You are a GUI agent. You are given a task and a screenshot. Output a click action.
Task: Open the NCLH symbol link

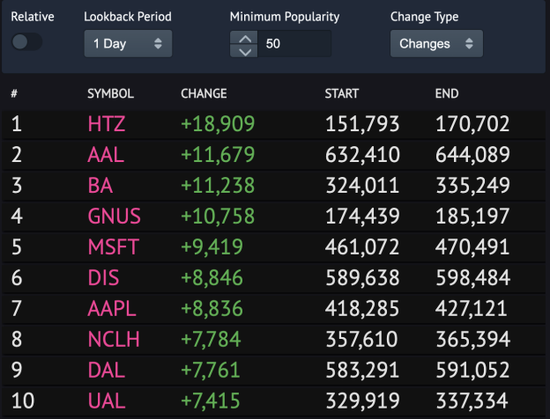[x=114, y=339]
